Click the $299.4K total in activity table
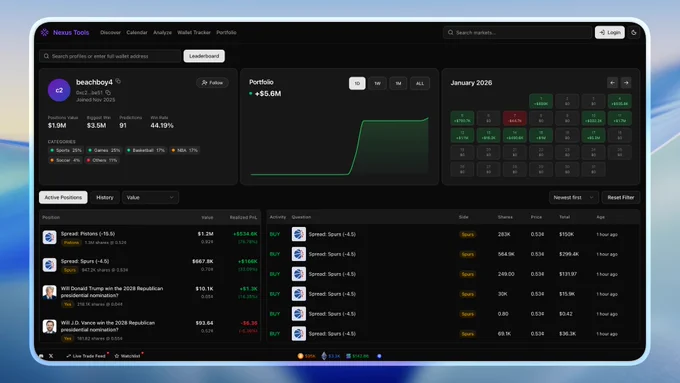Viewport: 680px width, 383px height. (x=569, y=254)
